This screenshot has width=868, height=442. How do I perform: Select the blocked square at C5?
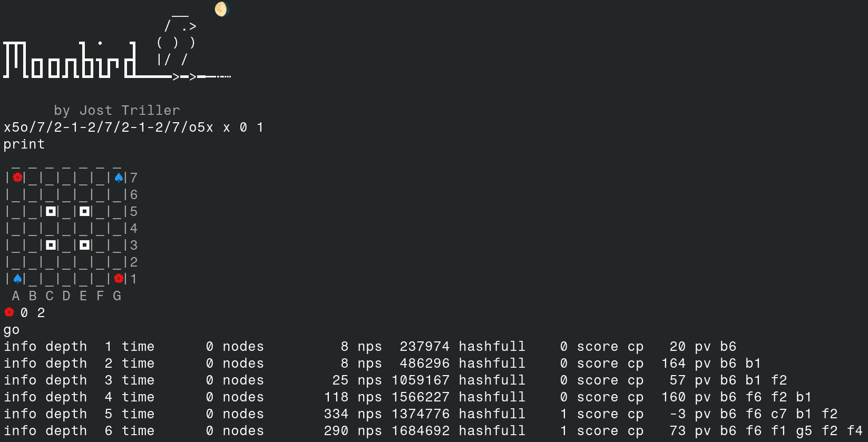click(x=51, y=211)
